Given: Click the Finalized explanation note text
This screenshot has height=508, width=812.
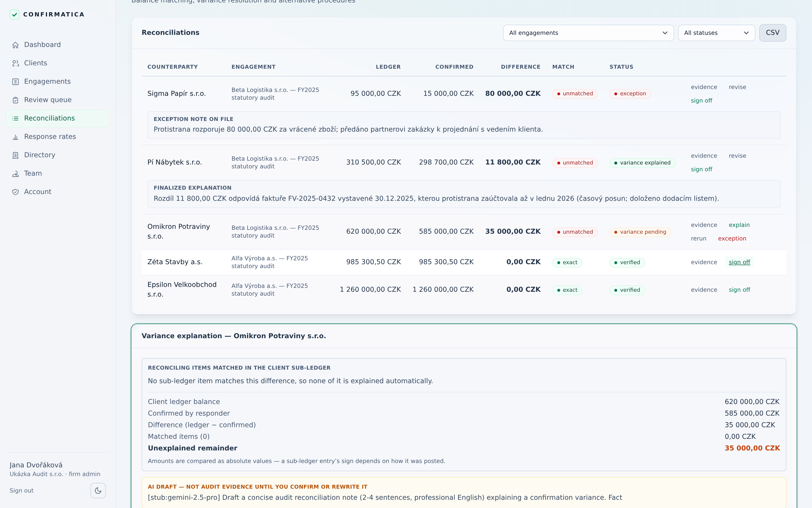Looking at the screenshot, I should tap(436, 199).
